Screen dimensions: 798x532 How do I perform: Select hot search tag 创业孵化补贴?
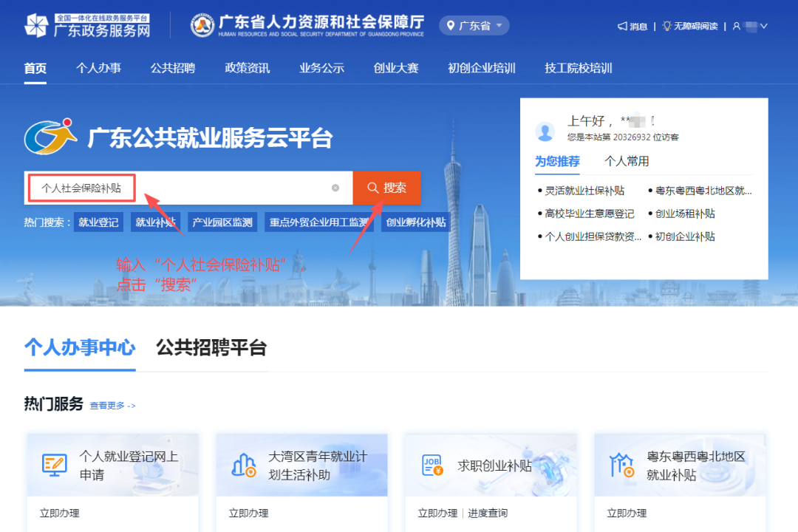click(x=416, y=222)
